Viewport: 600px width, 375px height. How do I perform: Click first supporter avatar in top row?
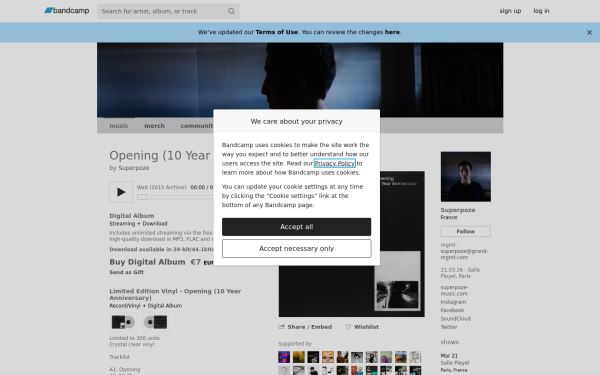pyautogui.click(x=284, y=357)
